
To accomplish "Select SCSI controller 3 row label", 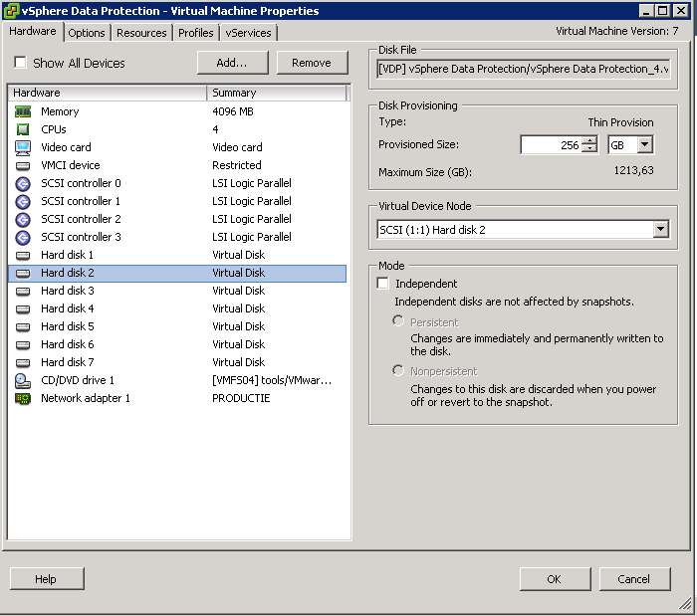I will point(81,237).
